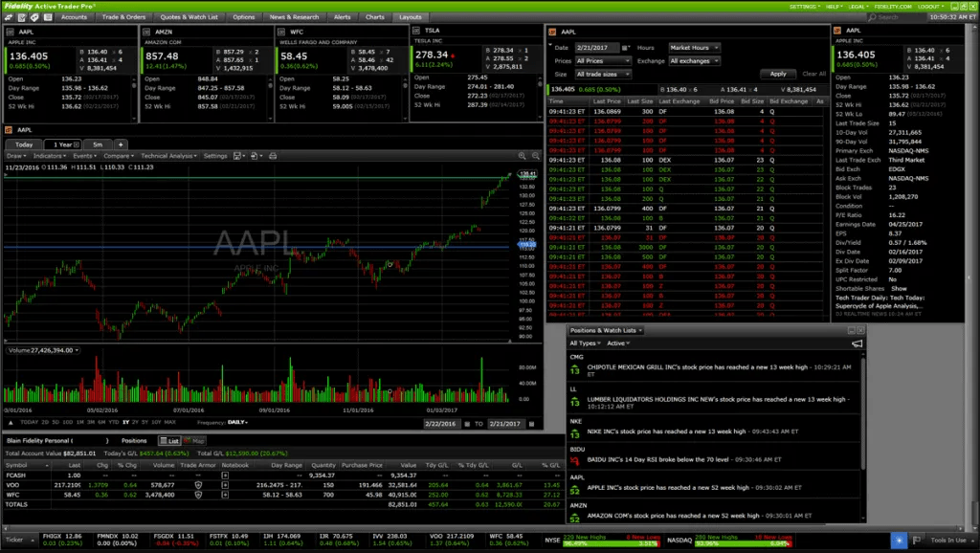Open the chart end date calendar
The height and width of the screenshot is (553, 980).
tap(532, 424)
